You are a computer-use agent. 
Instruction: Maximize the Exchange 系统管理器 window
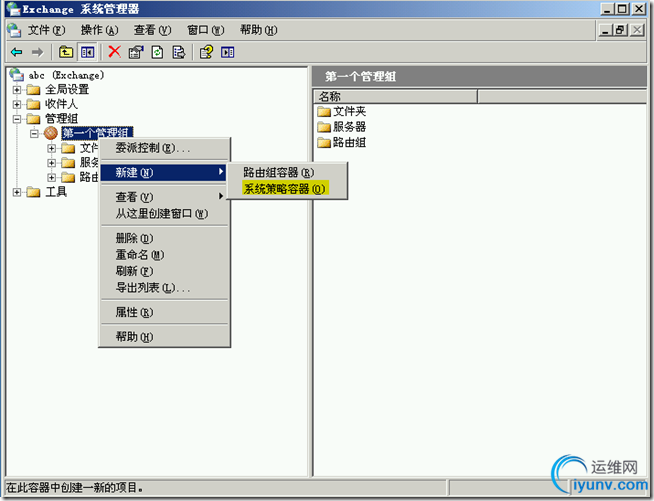[622, 9]
